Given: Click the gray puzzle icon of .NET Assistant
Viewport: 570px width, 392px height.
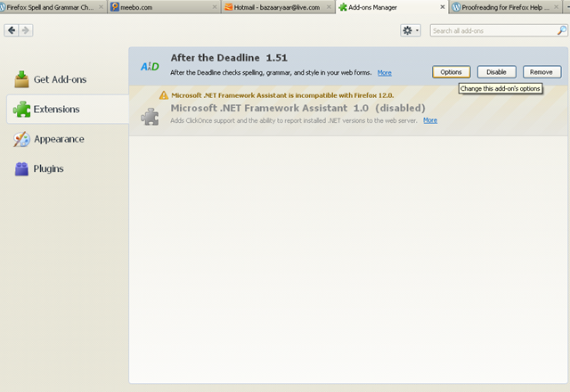Looking at the screenshot, I should [150, 117].
